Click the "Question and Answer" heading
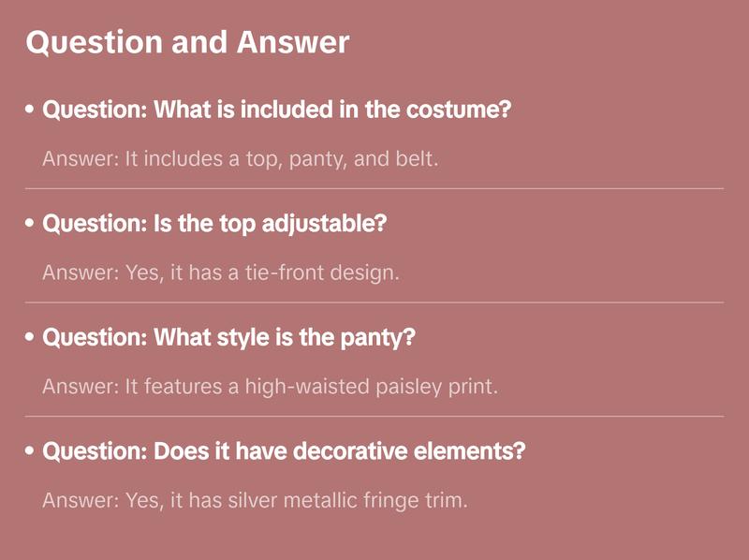Screen dimensions: 749x560 187,42
